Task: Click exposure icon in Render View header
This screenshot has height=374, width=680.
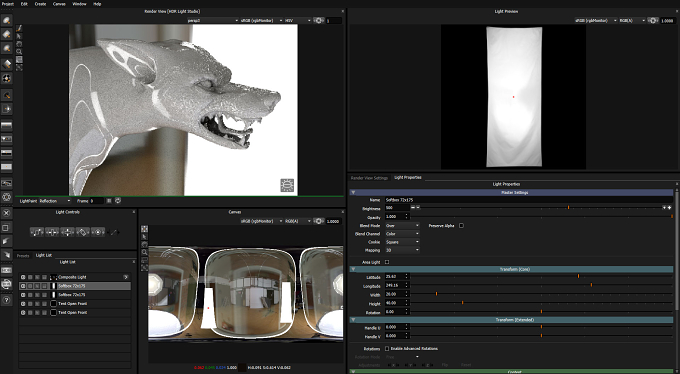Action: pyautogui.click(x=319, y=20)
